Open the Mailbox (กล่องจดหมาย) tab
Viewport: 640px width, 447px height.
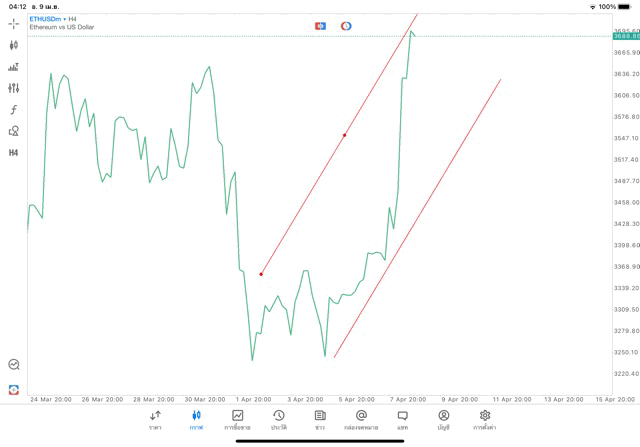coord(361,420)
